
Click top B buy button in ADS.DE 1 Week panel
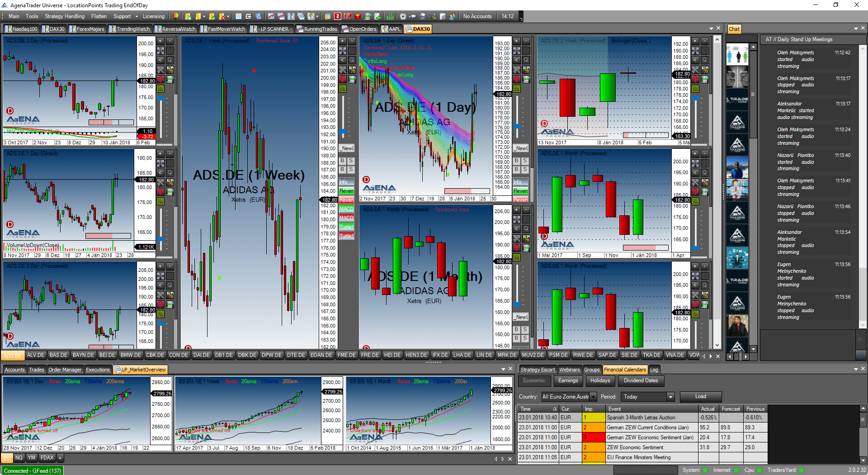coord(342,161)
